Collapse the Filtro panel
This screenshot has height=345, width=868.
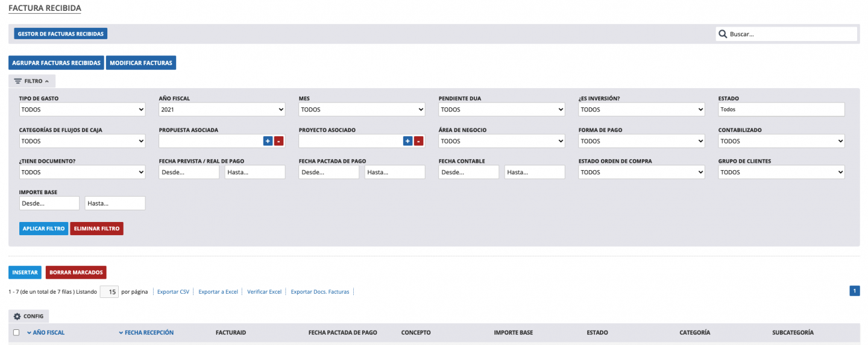pyautogui.click(x=32, y=81)
